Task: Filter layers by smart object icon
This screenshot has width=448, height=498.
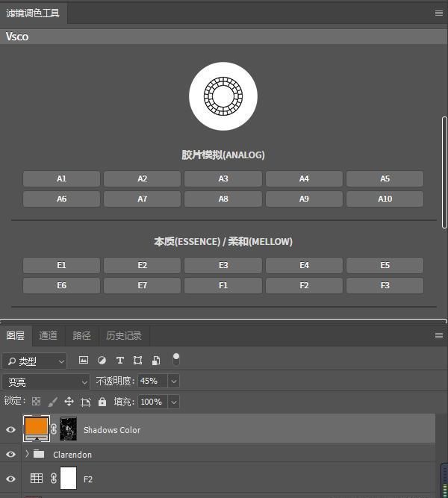Action: [x=156, y=360]
